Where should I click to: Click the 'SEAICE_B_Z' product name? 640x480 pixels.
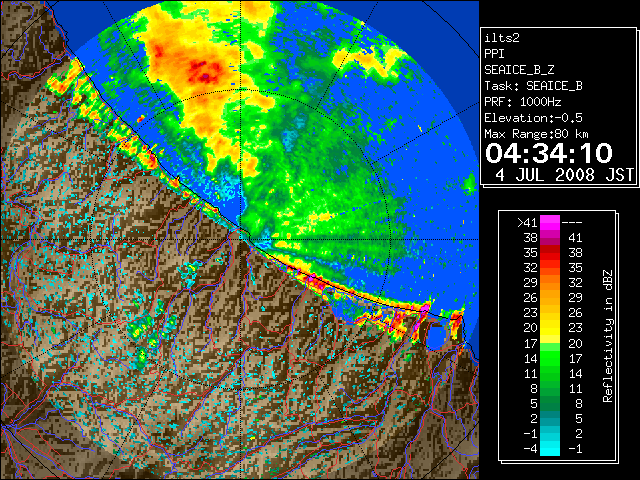(519, 70)
